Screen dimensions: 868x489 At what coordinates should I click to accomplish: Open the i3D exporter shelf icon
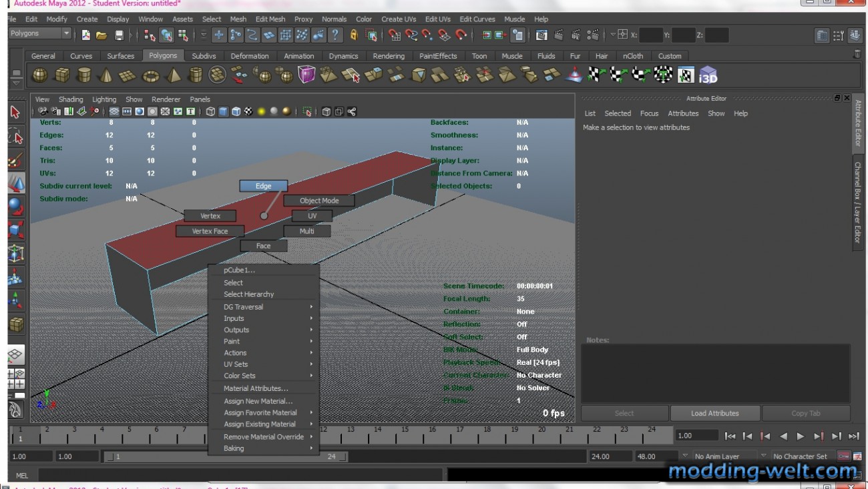point(708,75)
